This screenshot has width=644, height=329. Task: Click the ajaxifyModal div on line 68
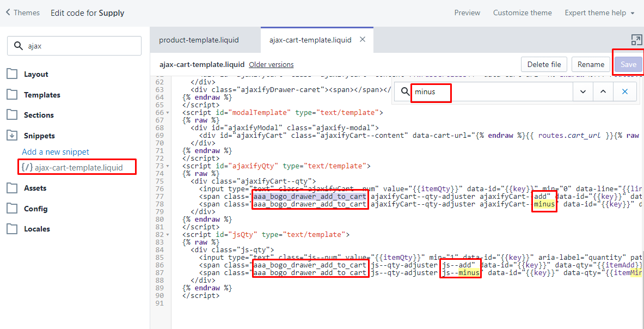point(285,128)
